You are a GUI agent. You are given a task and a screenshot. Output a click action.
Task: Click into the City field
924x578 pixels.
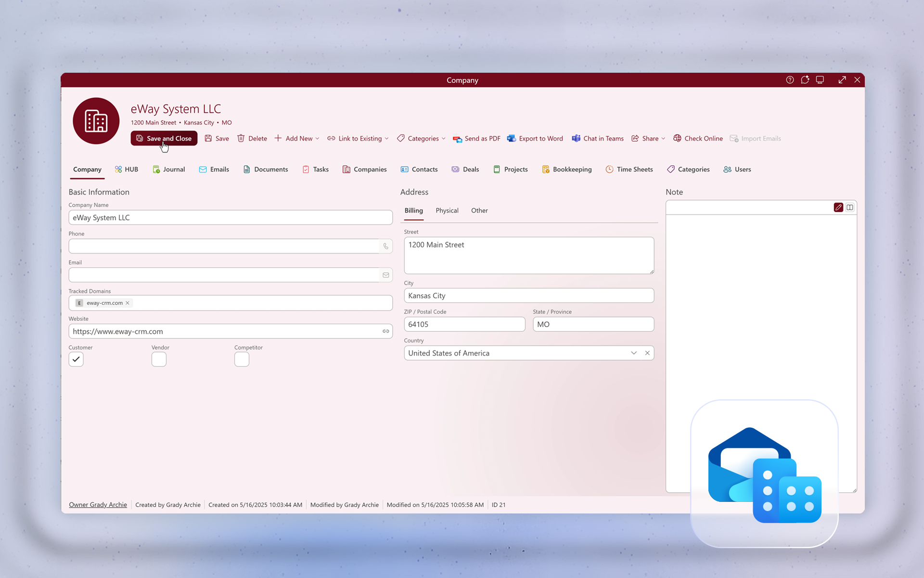pos(529,296)
